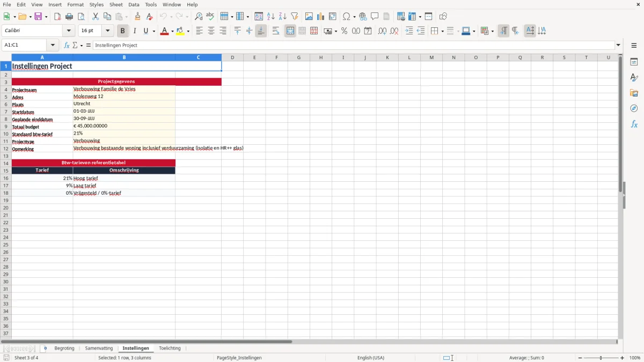Toggle Bold formatting
644x362 pixels.
123,31
